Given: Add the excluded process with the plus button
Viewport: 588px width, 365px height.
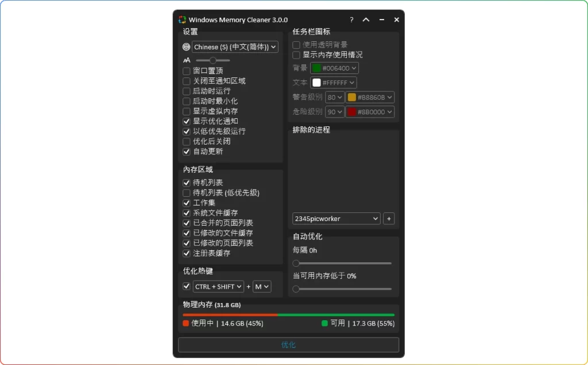Looking at the screenshot, I should tap(389, 219).
